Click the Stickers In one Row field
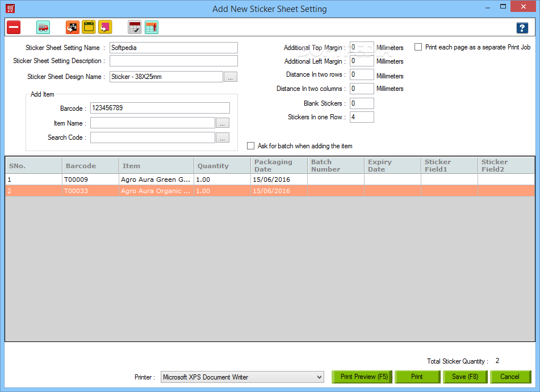This screenshot has width=540, height=392. pyautogui.click(x=362, y=117)
